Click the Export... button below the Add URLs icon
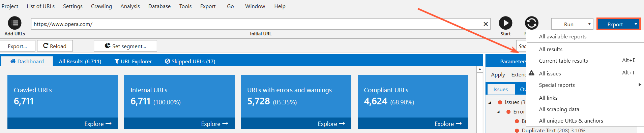 (18, 46)
